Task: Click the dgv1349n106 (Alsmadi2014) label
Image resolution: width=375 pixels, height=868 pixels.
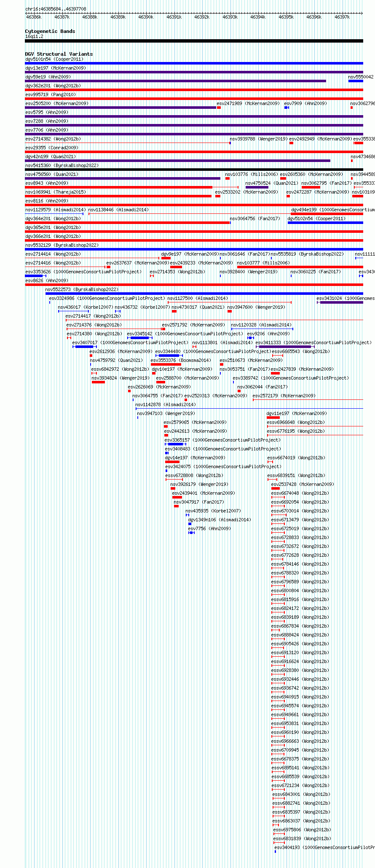Action: [220, 520]
